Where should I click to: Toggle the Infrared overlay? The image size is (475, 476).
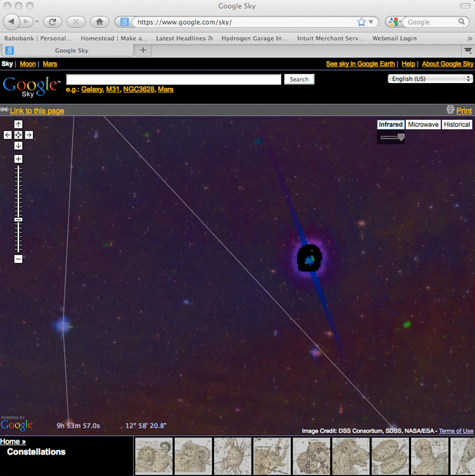[390, 124]
